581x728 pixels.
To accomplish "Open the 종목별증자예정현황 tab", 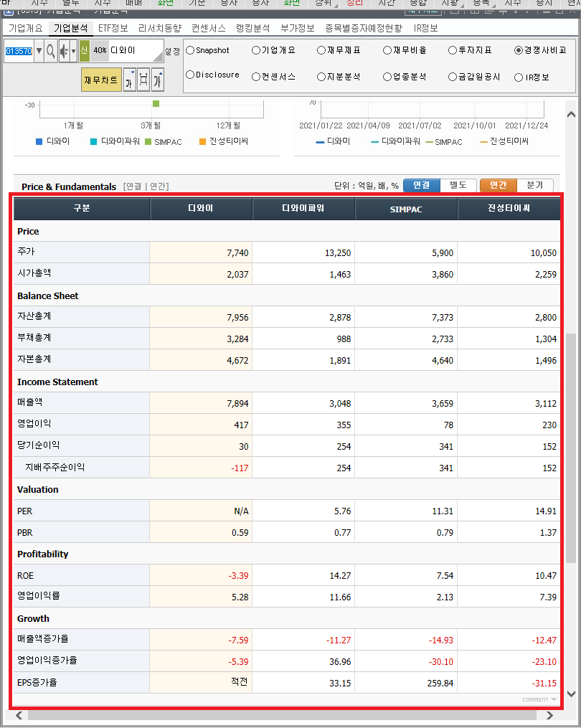I will (364, 28).
